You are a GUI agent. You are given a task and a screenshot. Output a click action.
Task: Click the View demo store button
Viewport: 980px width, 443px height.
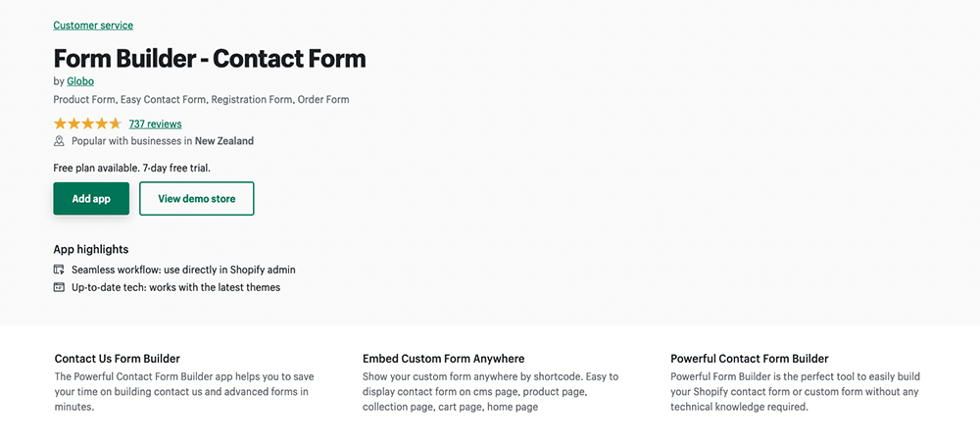coord(196,199)
